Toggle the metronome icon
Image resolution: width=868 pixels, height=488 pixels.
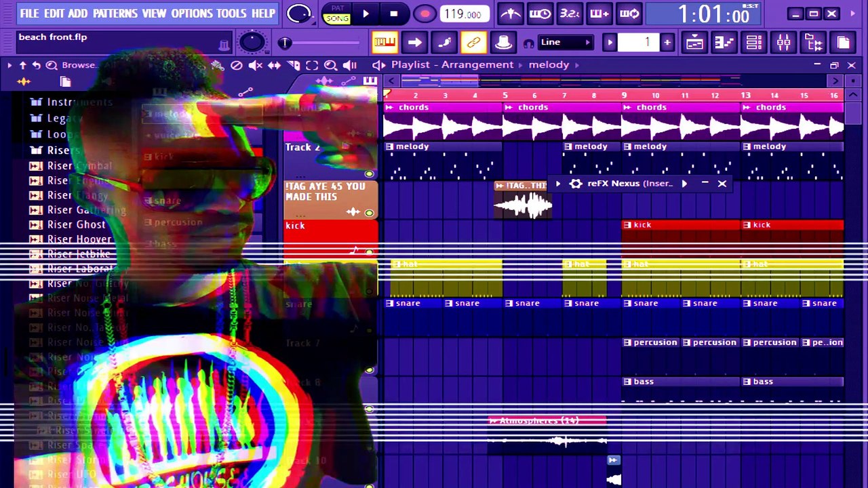(511, 14)
